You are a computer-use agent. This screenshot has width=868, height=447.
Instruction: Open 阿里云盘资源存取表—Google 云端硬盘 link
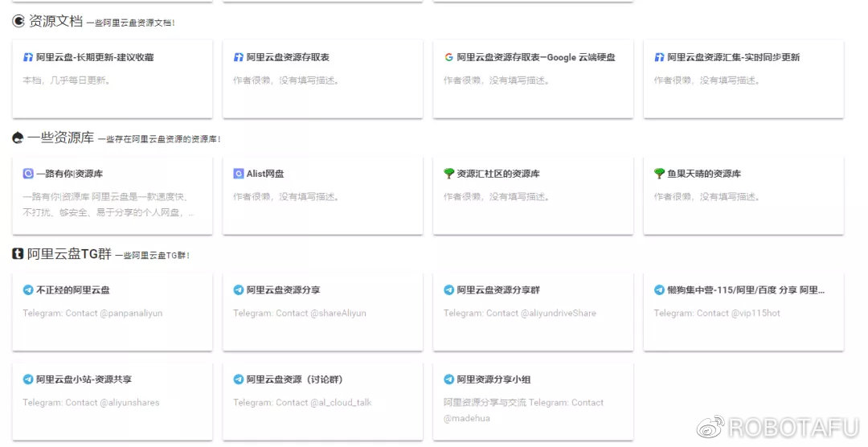[536, 57]
